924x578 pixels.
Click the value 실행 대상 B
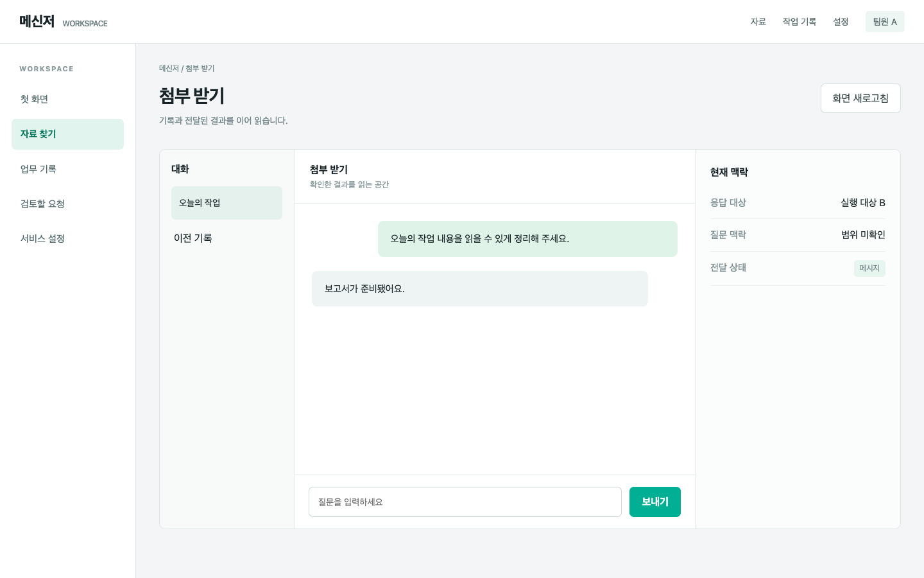pos(863,203)
